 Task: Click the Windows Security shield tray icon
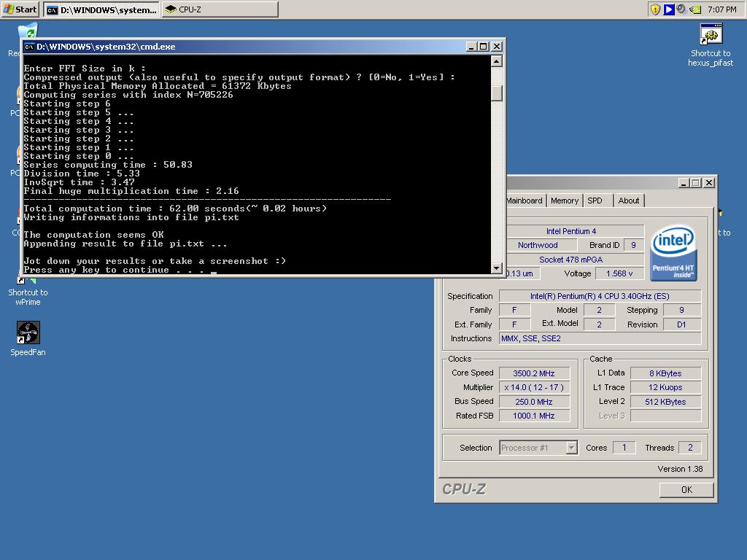[x=656, y=9]
